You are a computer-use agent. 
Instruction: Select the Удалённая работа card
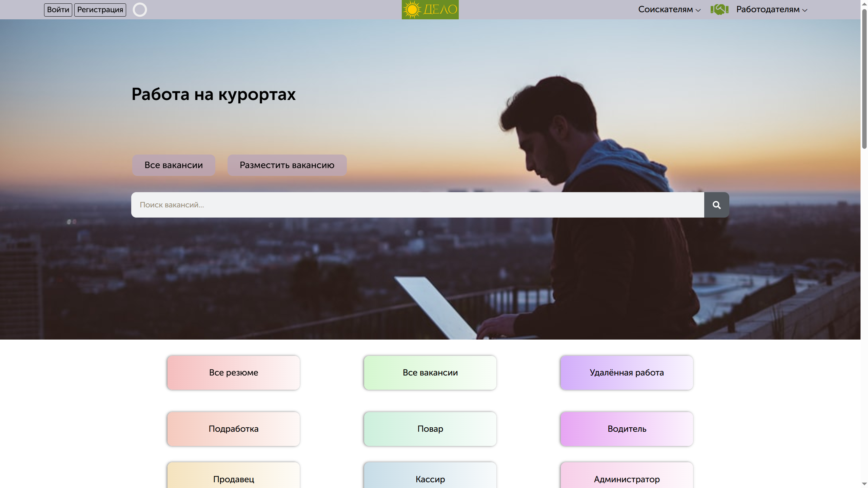click(627, 372)
